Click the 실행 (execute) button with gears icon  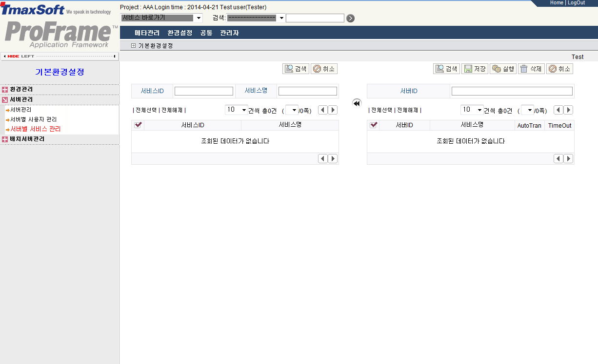(x=503, y=69)
